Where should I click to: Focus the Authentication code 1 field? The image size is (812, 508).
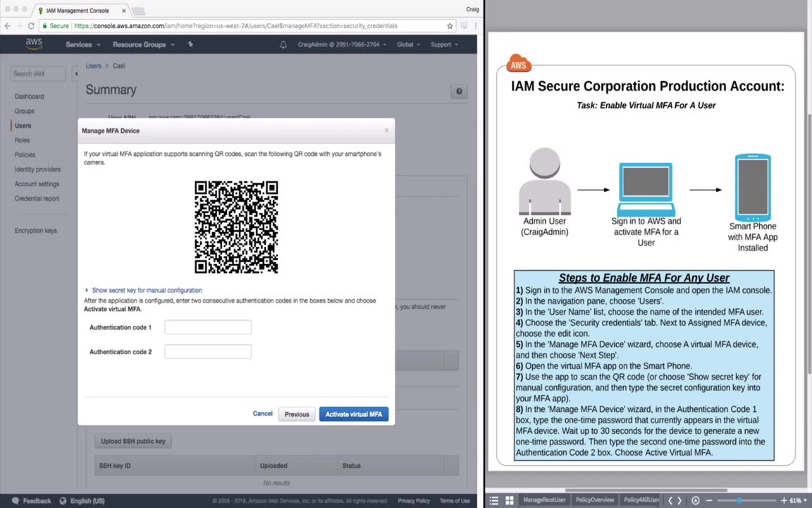tap(208, 327)
